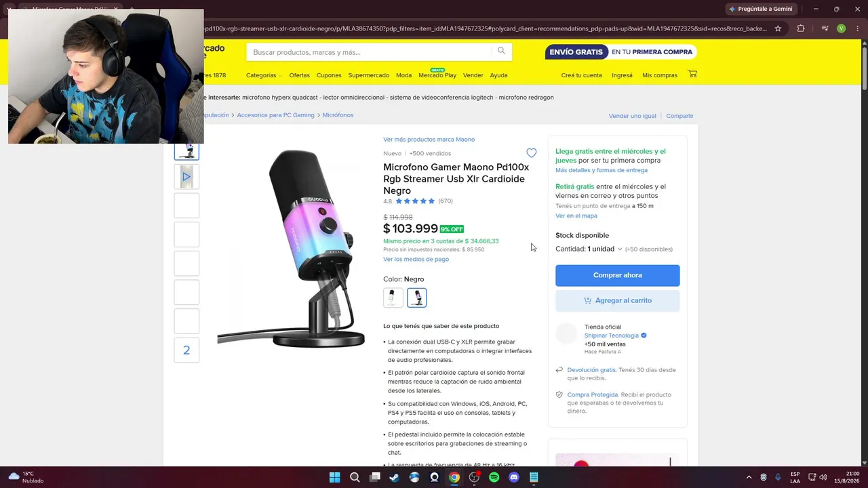Click the Shipinar Tecnologia store link

tap(612, 335)
